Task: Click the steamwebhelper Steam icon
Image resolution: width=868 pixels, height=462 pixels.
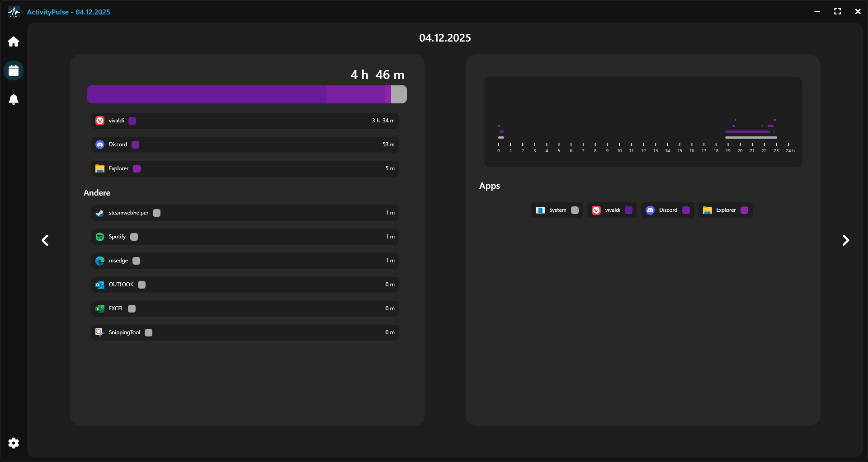Action: coord(99,213)
